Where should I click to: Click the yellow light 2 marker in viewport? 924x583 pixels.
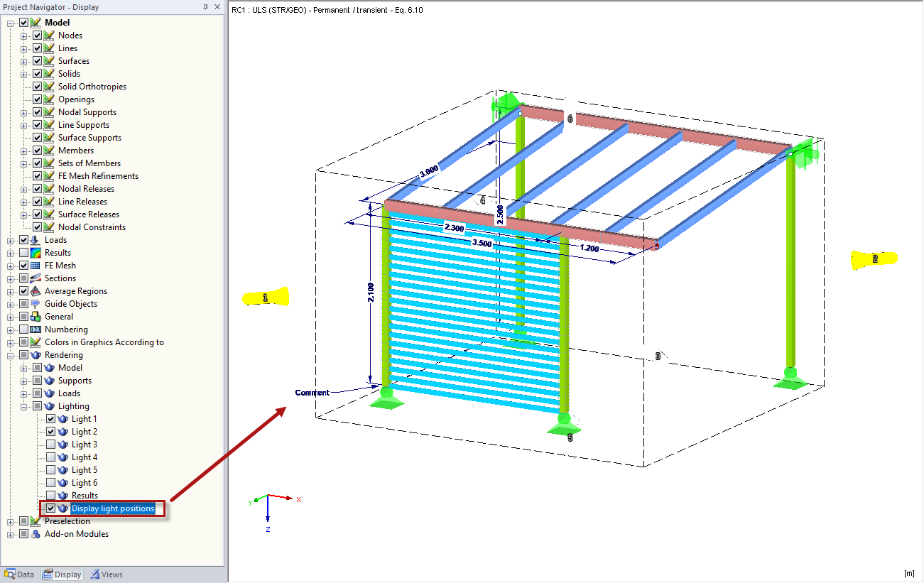(x=874, y=259)
